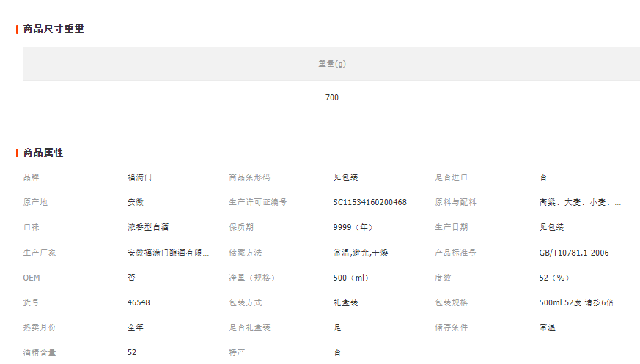Select the storage method 常温,避光,干燥

(x=361, y=253)
